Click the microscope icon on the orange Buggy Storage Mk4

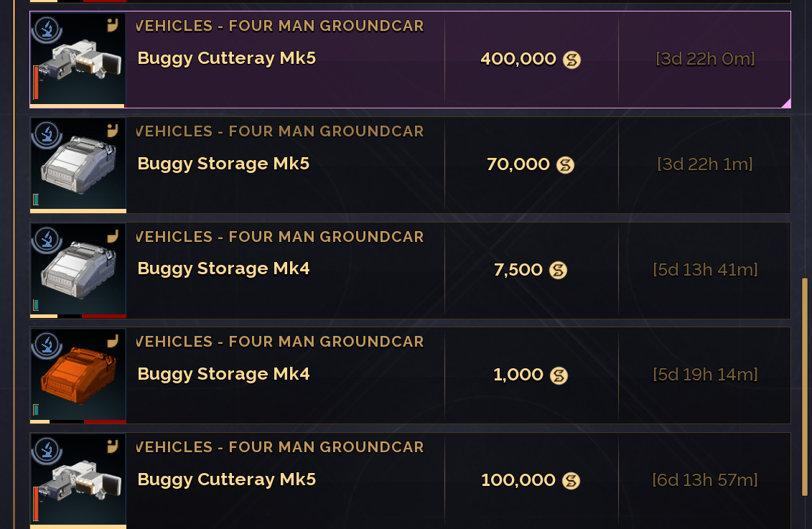click(47, 343)
